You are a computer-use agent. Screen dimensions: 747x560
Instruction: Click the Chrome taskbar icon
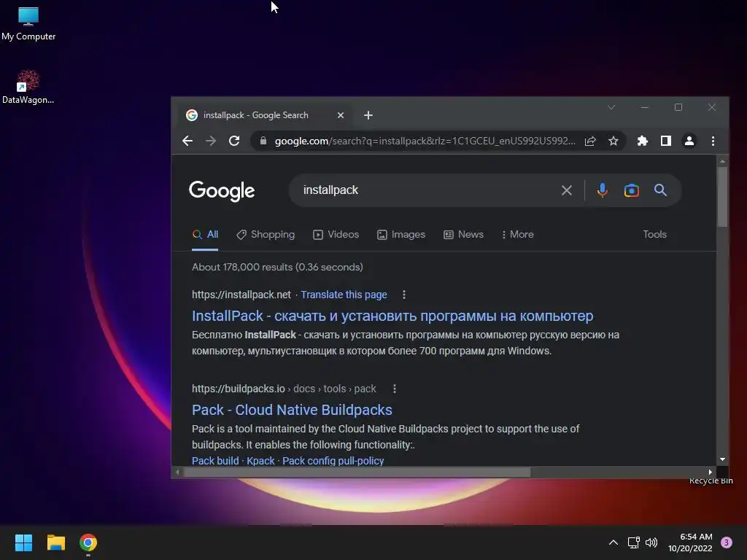(x=88, y=542)
